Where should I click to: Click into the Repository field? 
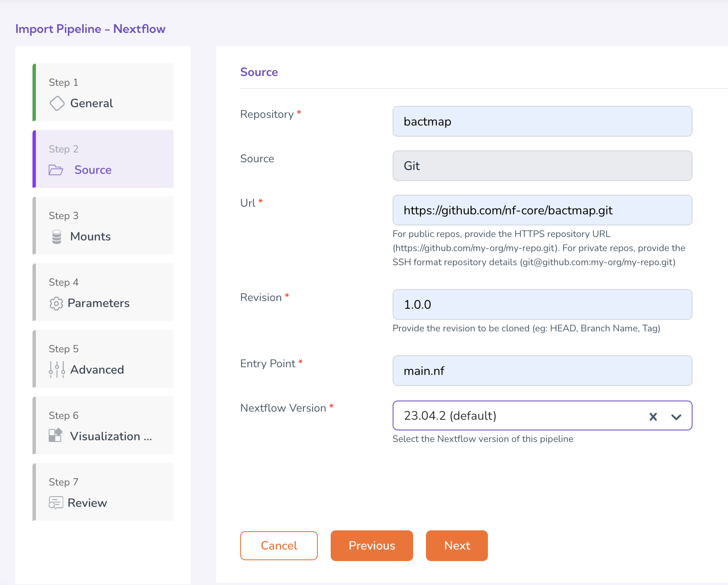click(x=542, y=122)
